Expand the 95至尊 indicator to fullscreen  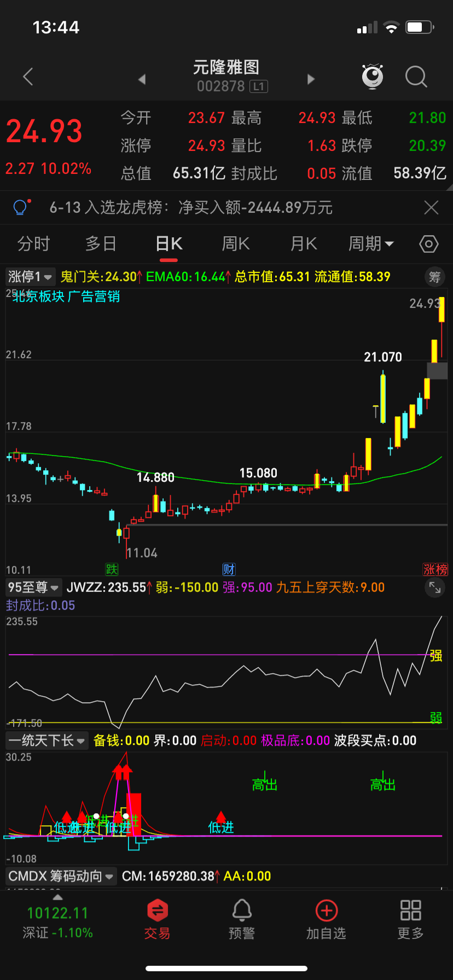[434, 588]
